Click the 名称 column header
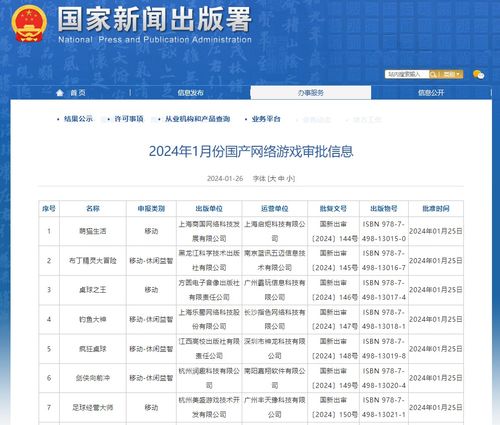 (93, 209)
